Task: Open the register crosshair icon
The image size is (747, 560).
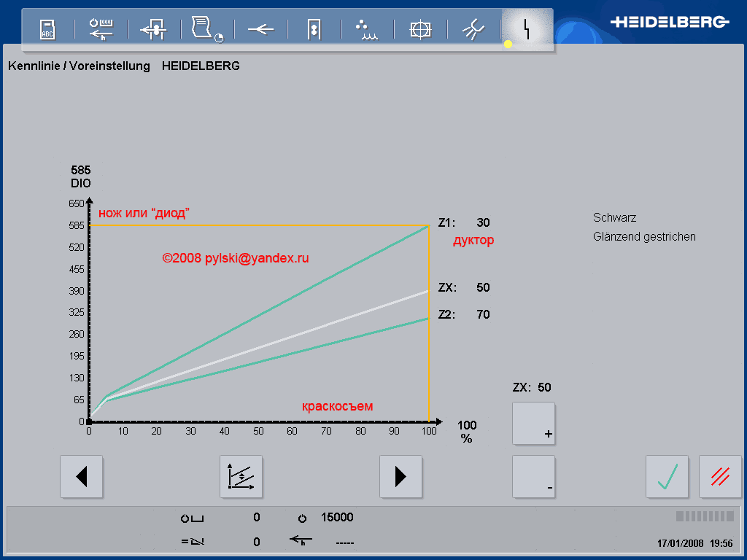Action: [420, 29]
